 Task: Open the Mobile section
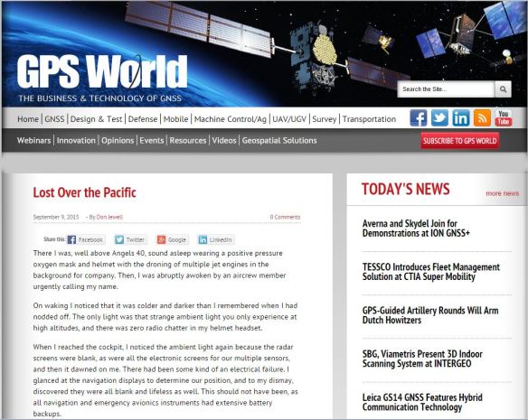pyautogui.click(x=175, y=119)
